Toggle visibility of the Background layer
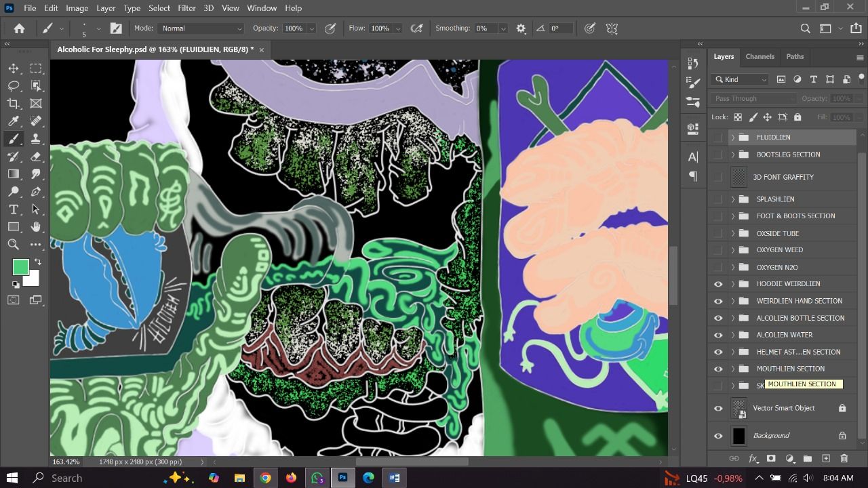 718,435
